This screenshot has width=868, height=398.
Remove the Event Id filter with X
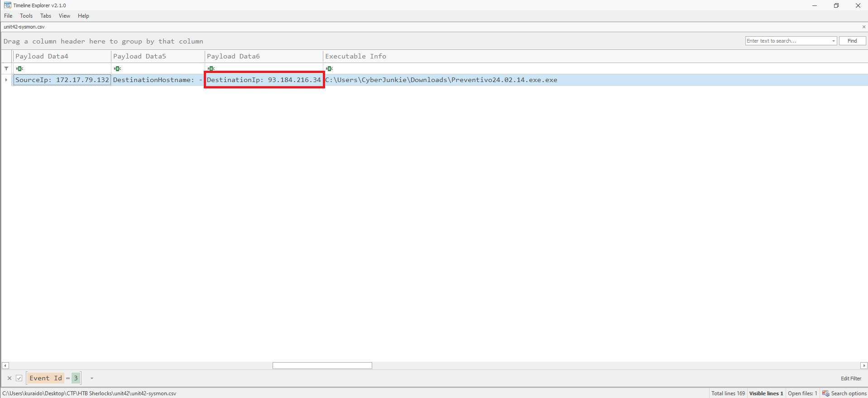click(10, 378)
